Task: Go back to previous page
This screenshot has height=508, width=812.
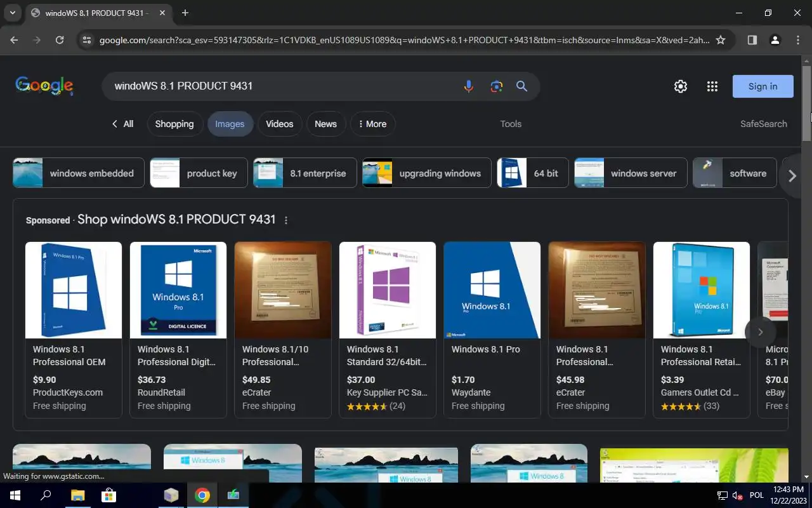Action: [x=14, y=40]
